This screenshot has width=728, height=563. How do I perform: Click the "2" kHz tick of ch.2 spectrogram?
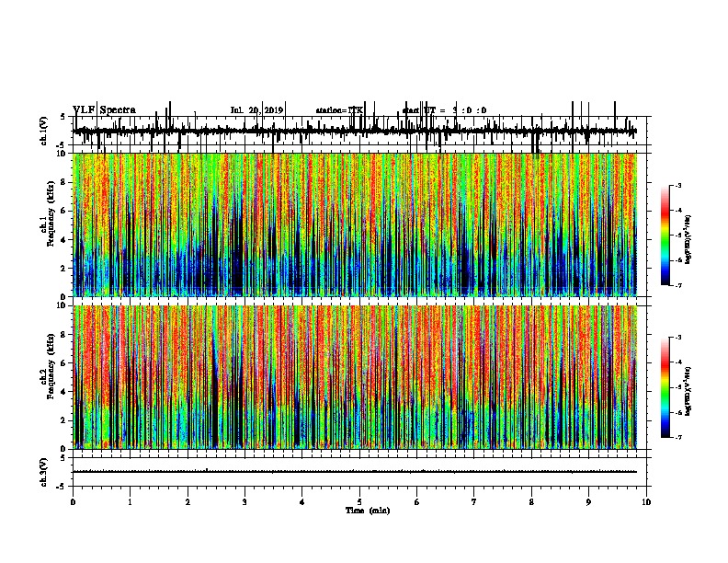pos(63,420)
